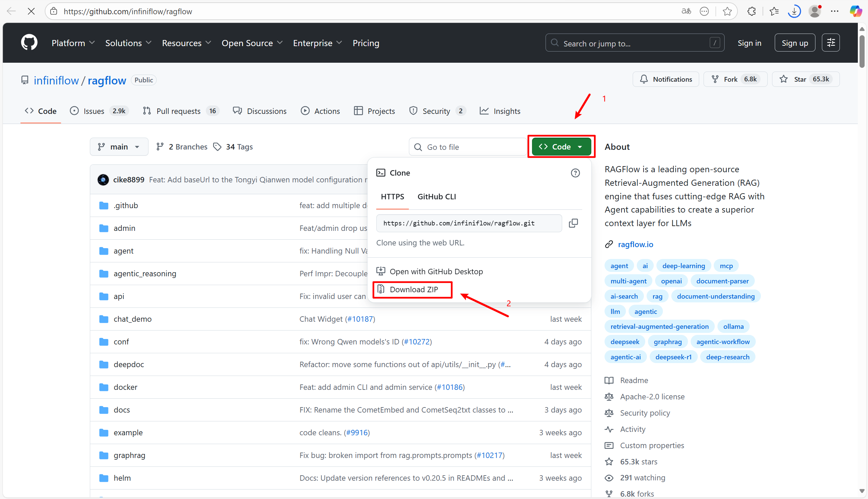Click the GitHub Octocat logo
This screenshot has width=868, height=499.
click(29, 43)
